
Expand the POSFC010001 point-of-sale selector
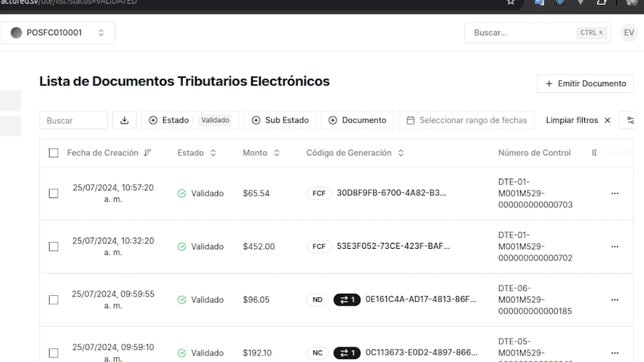coord(58,33)
